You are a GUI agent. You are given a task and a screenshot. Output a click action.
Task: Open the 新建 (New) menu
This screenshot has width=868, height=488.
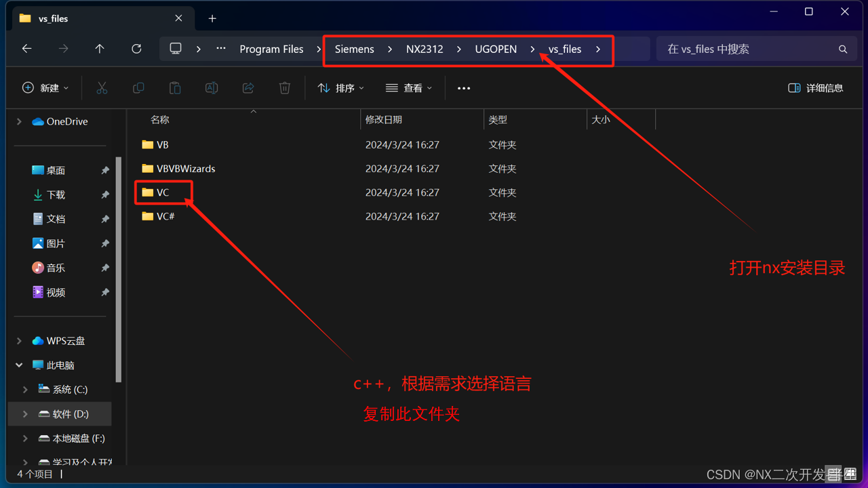45,87
